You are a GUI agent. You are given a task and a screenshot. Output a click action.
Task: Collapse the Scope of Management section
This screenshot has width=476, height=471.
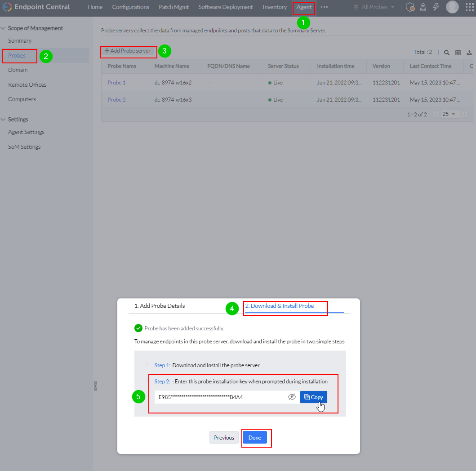pos(3,28)
